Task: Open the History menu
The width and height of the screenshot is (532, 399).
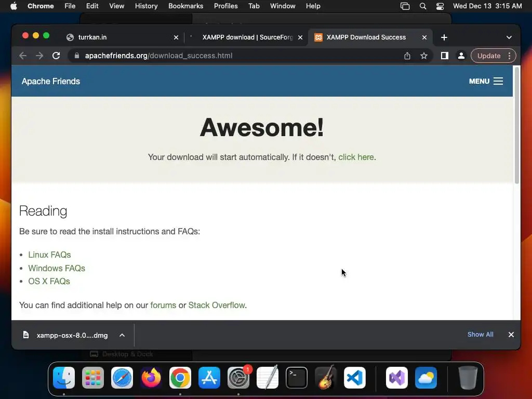Action: tap(146, 6)
